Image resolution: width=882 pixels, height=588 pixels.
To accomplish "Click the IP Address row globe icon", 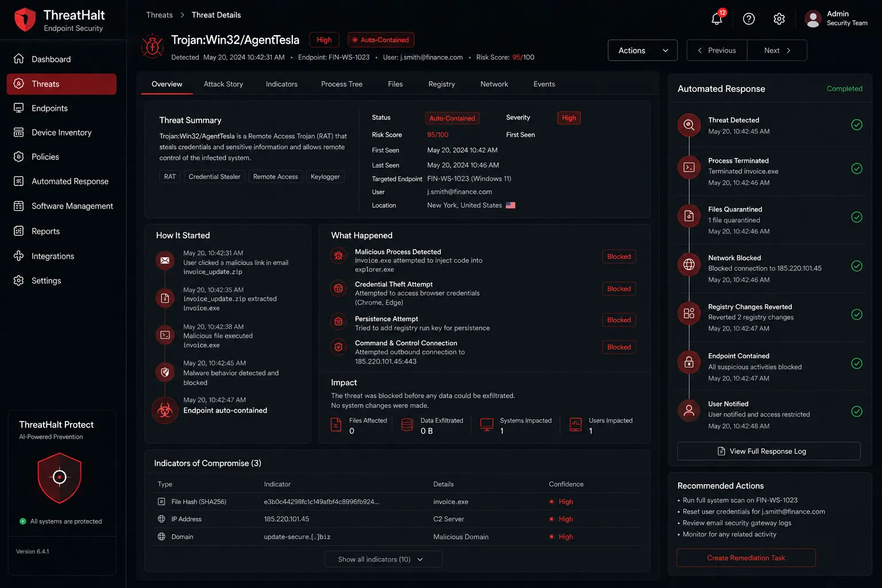I will click(x=161, y=519).
